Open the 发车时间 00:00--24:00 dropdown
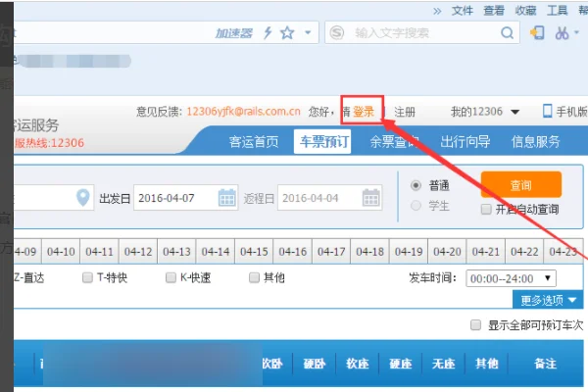Screen dimensions: 588x392 click(x=511, y=278)
